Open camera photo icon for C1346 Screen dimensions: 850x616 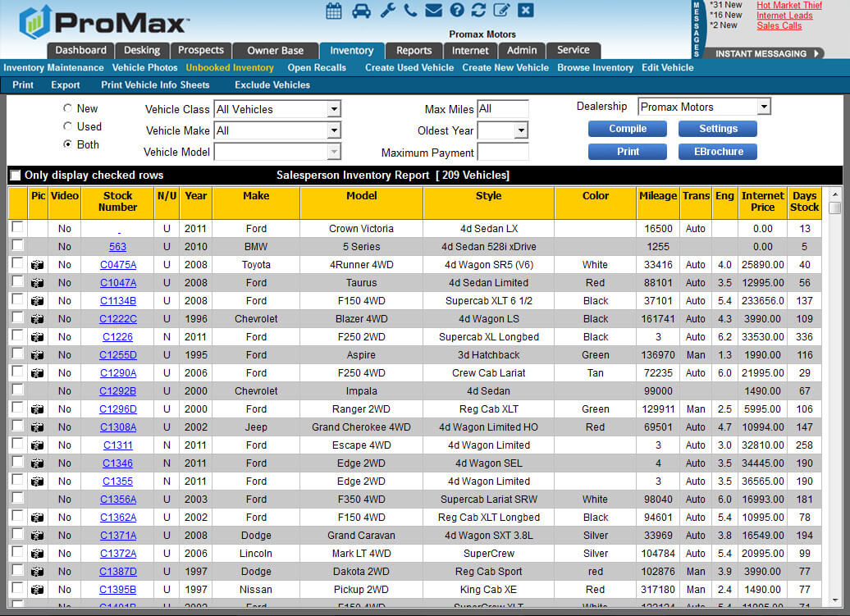(x=37, y=463)
